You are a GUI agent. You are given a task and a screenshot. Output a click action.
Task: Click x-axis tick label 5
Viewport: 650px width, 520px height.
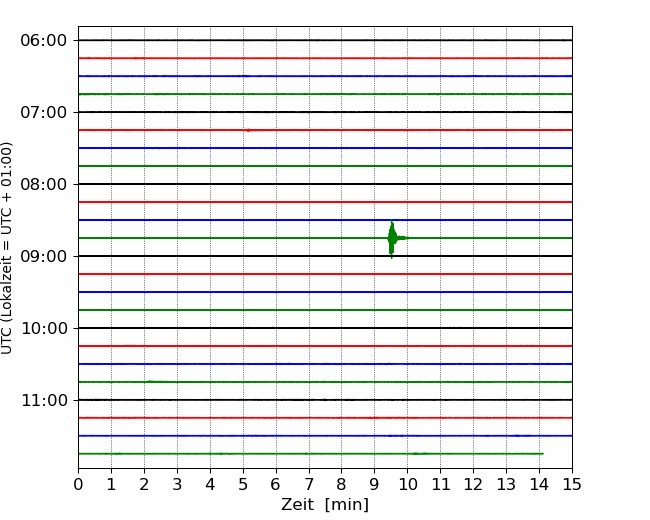243,484
